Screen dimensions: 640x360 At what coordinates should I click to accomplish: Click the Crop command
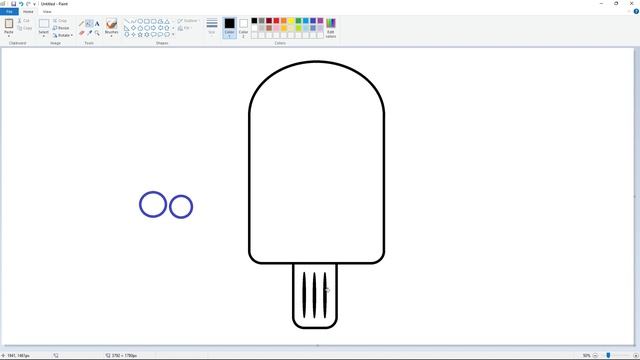click(x=60, y=20)
